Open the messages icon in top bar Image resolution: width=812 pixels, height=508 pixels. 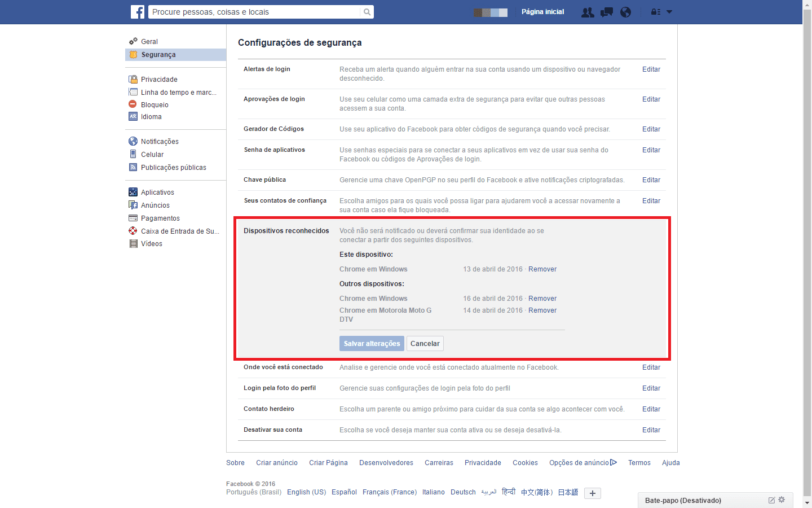(x=607, y=12)
